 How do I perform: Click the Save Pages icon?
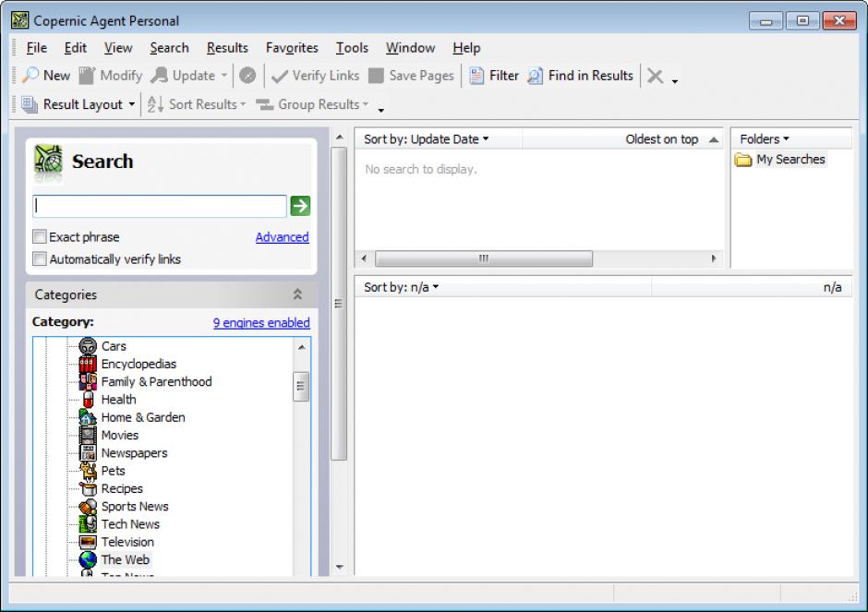pos(376,76)
